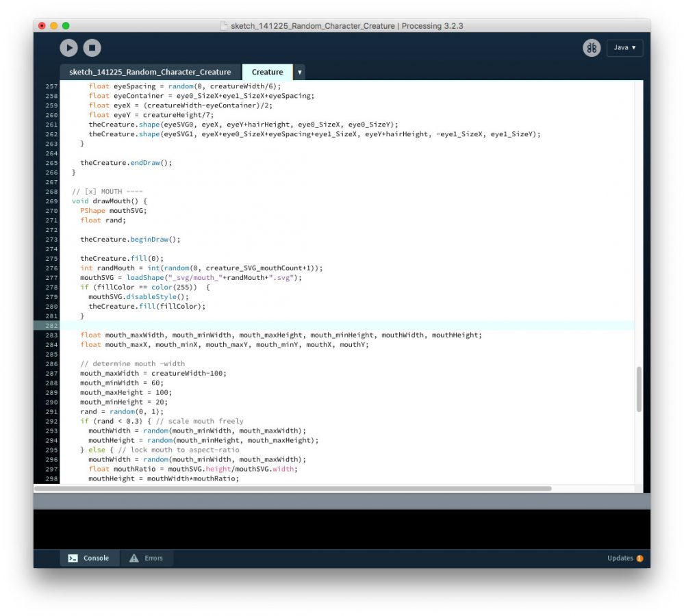
Task: Run the sketch with the play button
Action: pyautogui.click(x=68, y=48)
